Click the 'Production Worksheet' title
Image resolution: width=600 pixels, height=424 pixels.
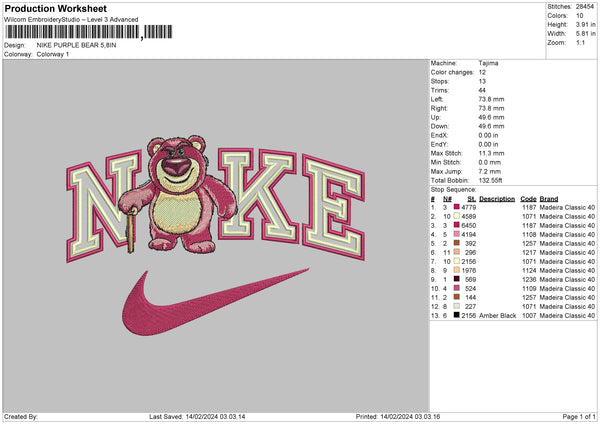[x=55, y=8]
